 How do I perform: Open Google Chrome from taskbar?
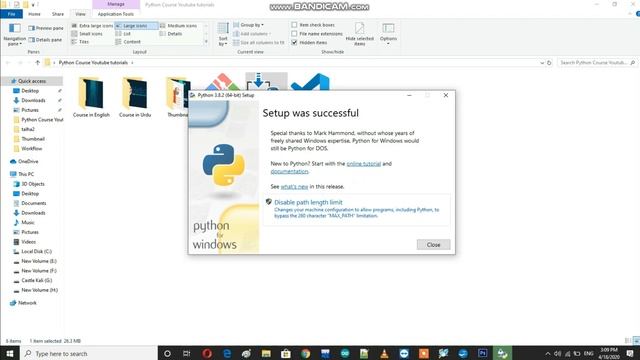(x=305, y=353)
